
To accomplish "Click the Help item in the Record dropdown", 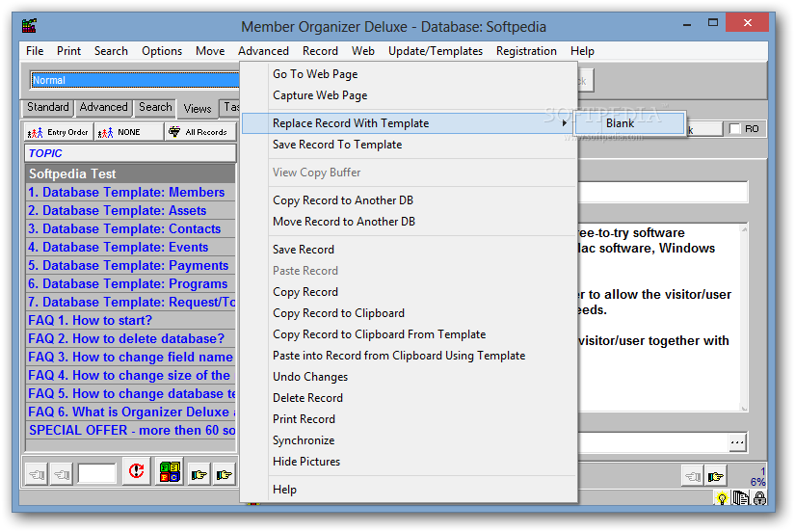I will [x=410, y=490].
